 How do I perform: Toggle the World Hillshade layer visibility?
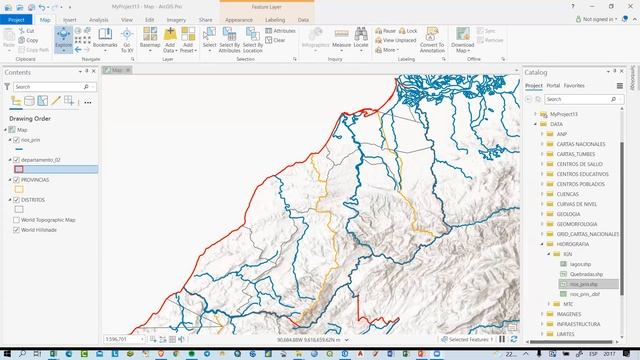point(16,230)
